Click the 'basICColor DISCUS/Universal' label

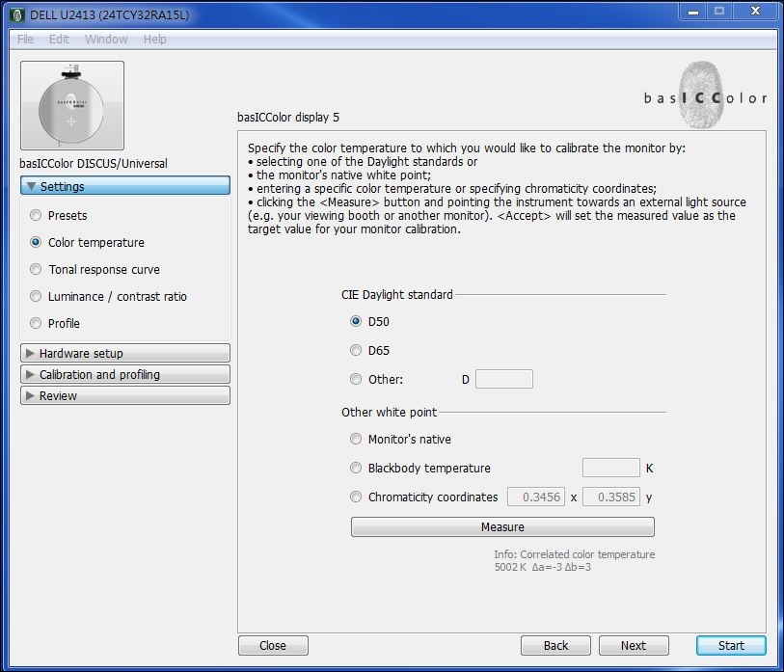(x=94, y=164)
